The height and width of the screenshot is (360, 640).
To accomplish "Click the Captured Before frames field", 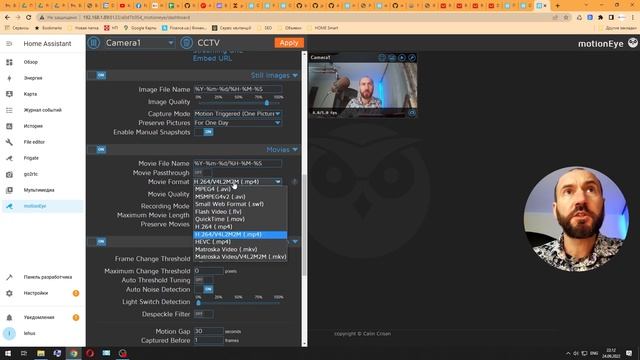I will tap(209, 340).
